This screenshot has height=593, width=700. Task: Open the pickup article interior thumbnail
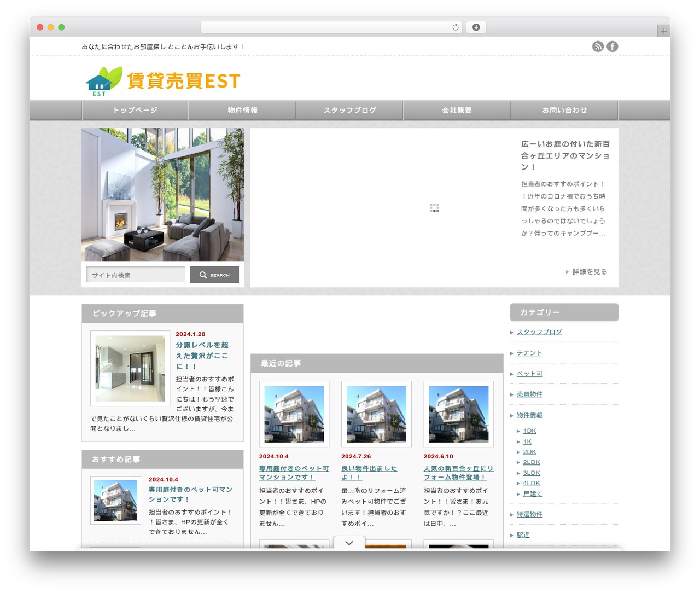[x=130, y=368]
